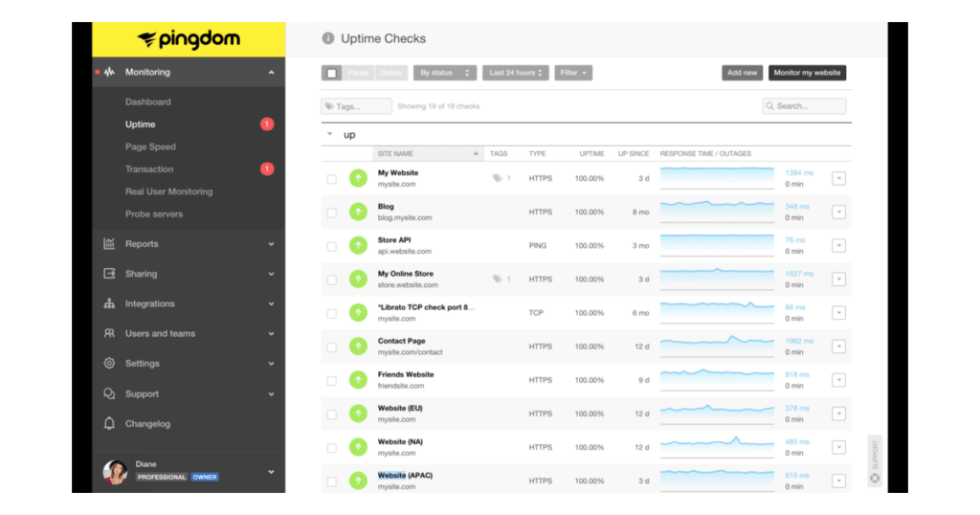This screenshot has height=515, width=980.
Task: Click the Pingdom logo
Action: coord(189,39)
